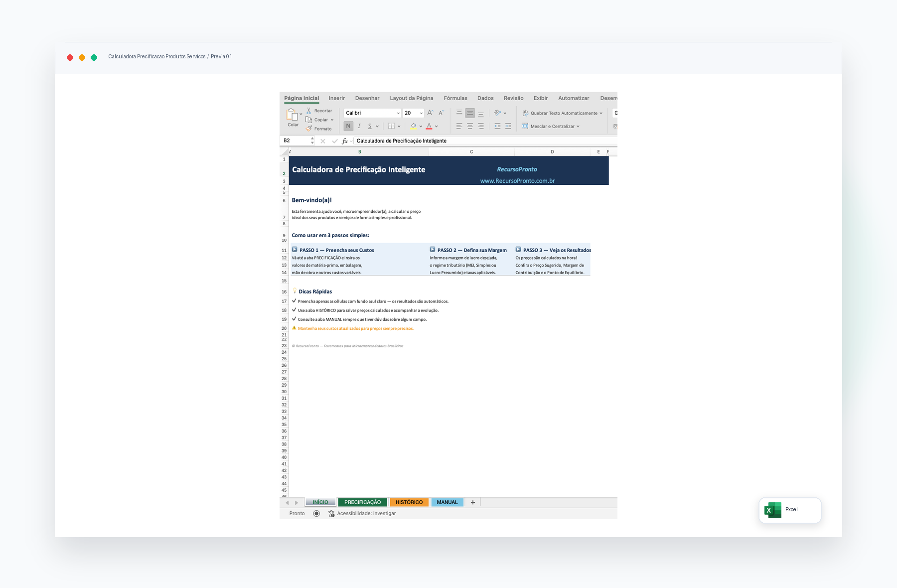Decrease indent icon
This screenshot has width=897, height=588.
pyautogui.click(x=497, y=126)
